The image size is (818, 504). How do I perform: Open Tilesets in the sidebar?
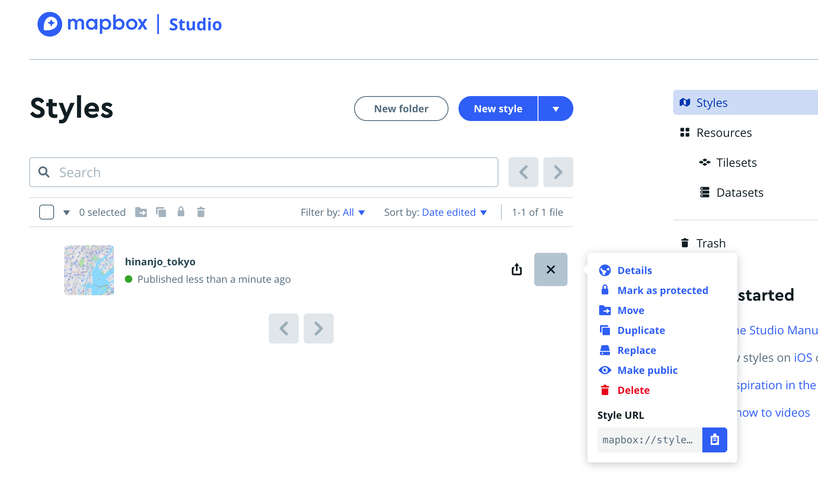[x=736, y=163]
